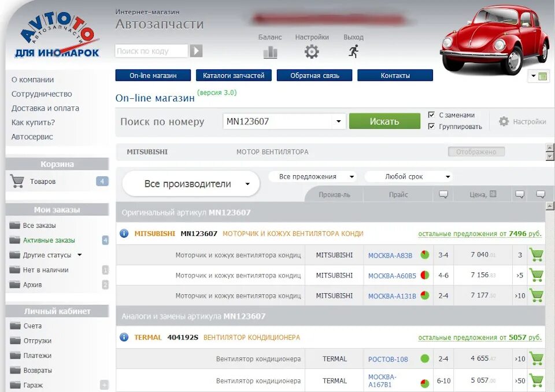Viewport: 555px width, 392px height.
Task: Open Нет в наличии orders
Action: (46, 270)
